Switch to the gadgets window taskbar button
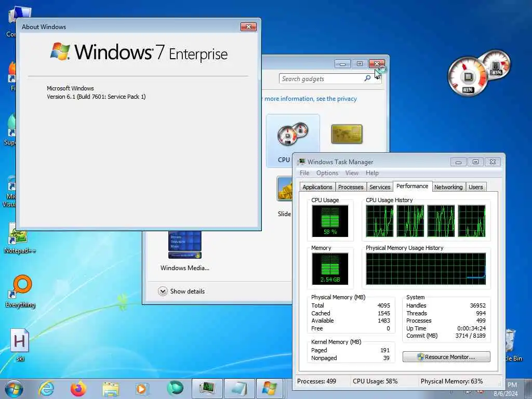 point(239,389)
